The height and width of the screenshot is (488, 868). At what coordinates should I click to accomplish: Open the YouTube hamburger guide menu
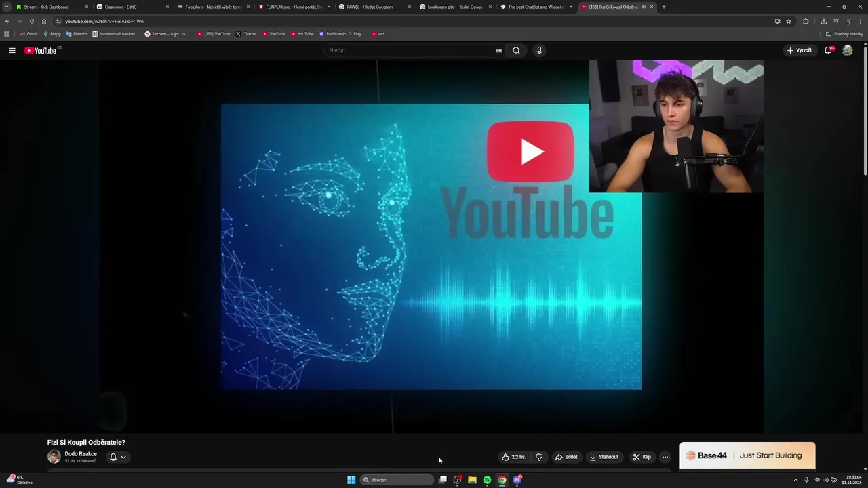click(12, 50)
